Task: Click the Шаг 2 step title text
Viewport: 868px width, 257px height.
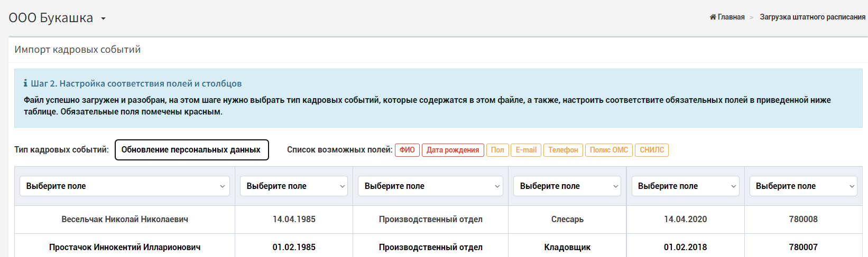Action: coord(136,83)
